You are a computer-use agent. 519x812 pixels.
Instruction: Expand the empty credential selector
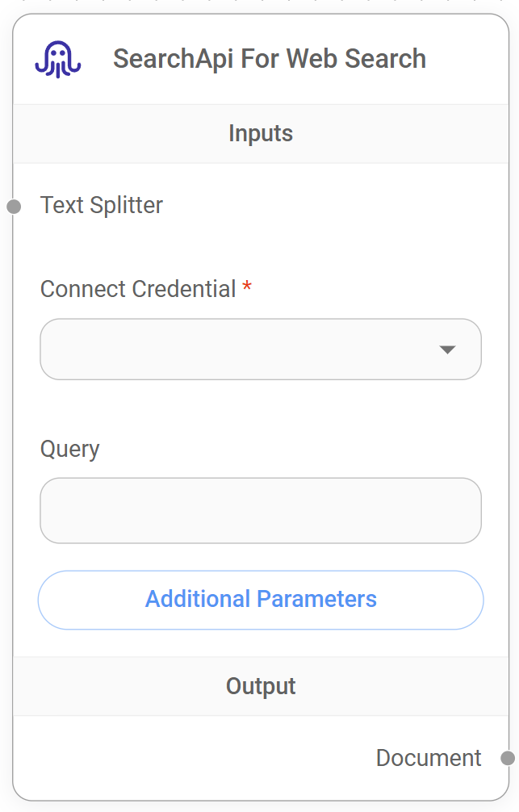tap(260, 349)
